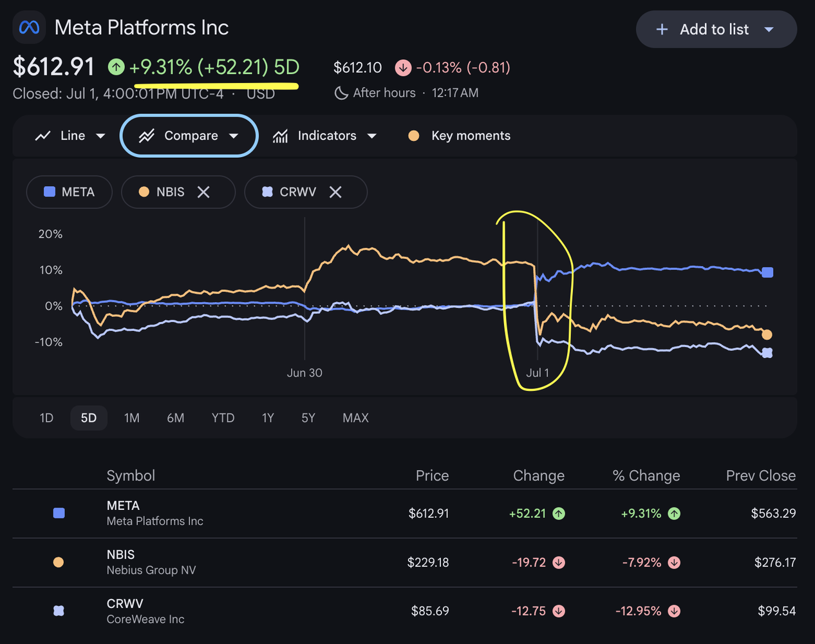Viewport: 815px width, 644px height.
Task: Expand the Add to list dropdown arrow
Action: coord(769,30)
